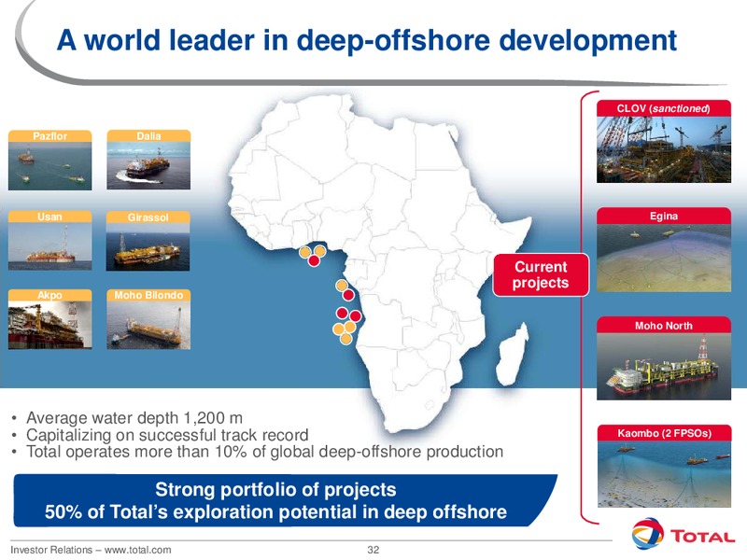Click the Average water depth 1,200 m bullet
Image resolution: width=747 pixels, height=560 pixels.
click(x=134, y=417)
